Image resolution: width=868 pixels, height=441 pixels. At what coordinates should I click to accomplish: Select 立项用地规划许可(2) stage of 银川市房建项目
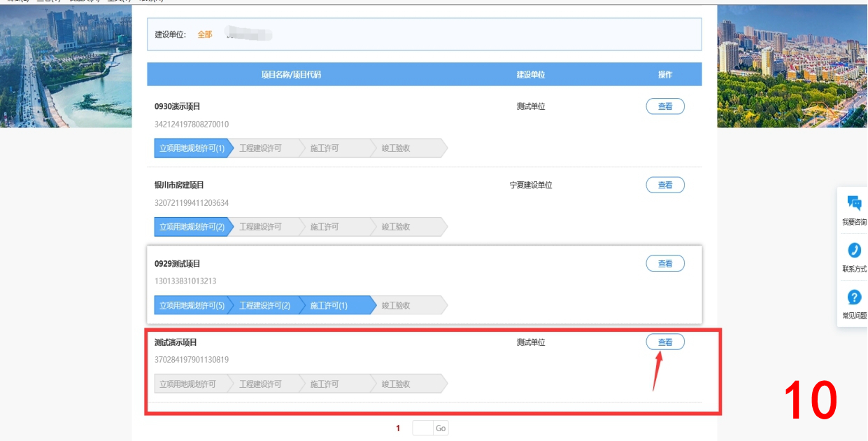tap(192, 227)
